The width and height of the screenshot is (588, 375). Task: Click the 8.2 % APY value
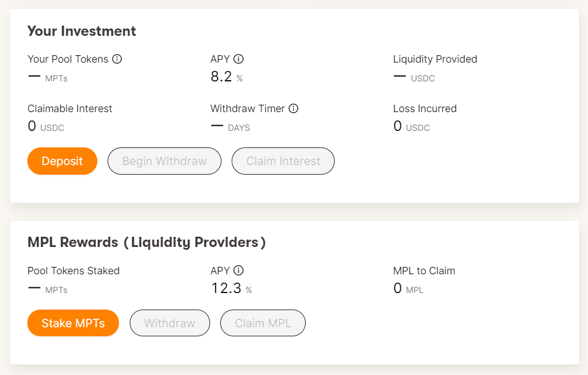226,77
